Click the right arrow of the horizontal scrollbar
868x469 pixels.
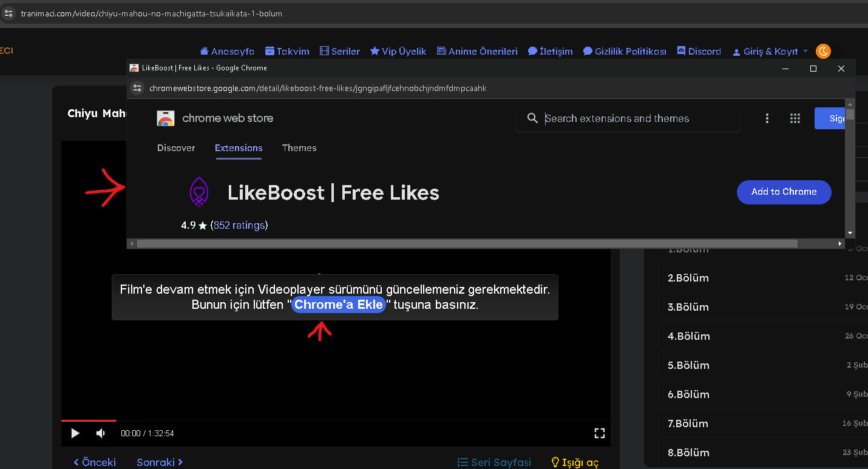pos(840,243)
